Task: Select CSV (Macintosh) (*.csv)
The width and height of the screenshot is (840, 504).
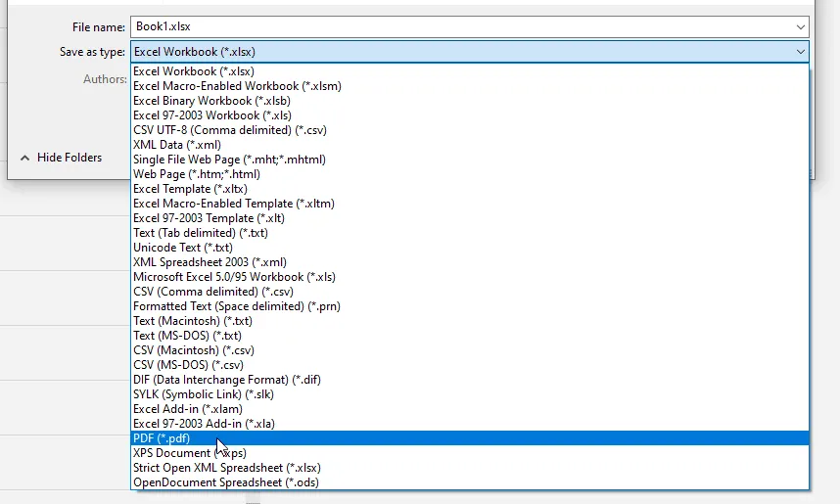Action: pyautogui.click(x=469, y=350)
